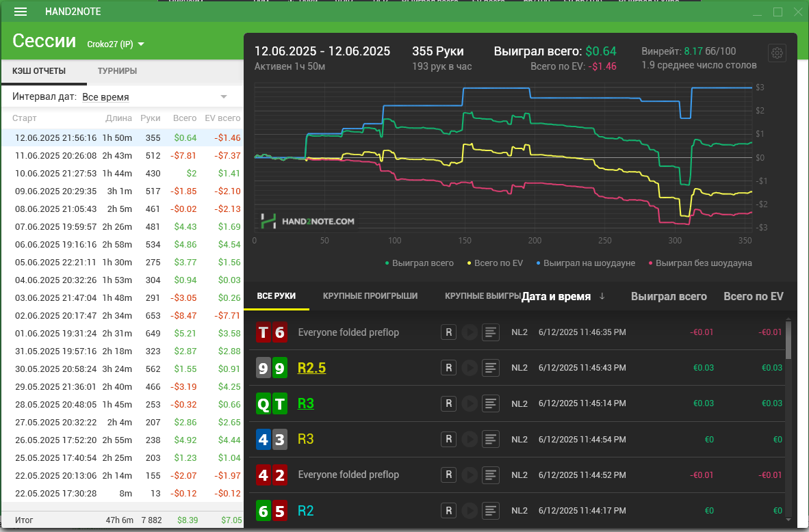Click the T6 hole cards icon
The height and width of the screenshot is (532, 809).
coord(272,332)
